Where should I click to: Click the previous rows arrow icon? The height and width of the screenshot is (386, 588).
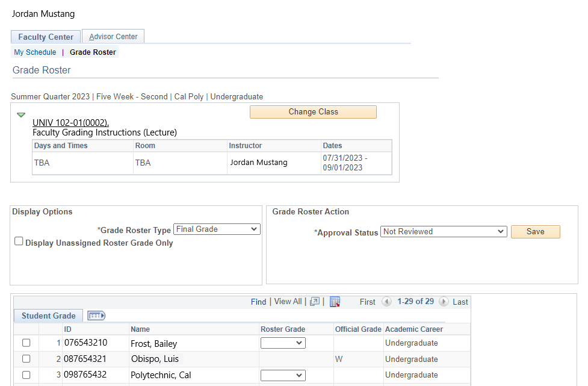point(386,302)
